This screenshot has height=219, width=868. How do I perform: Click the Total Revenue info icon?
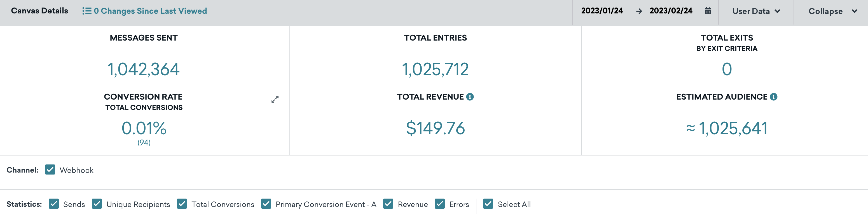point(470,97)
